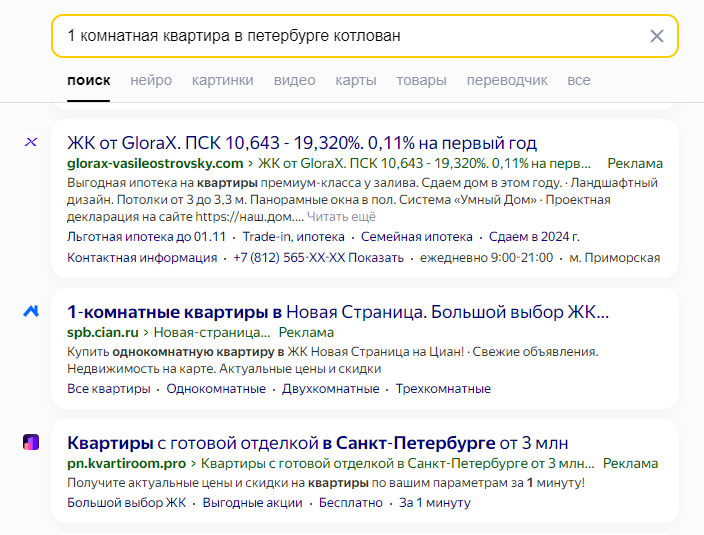Open "Выгодные акции" sitelink
The width and height of the screenshot is (704, 535).
coord(252,503)
